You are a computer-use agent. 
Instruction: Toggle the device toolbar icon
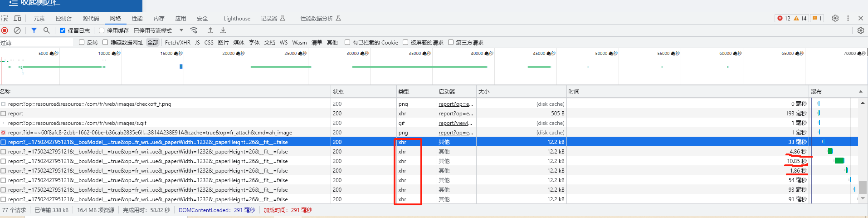coord(18,18)
